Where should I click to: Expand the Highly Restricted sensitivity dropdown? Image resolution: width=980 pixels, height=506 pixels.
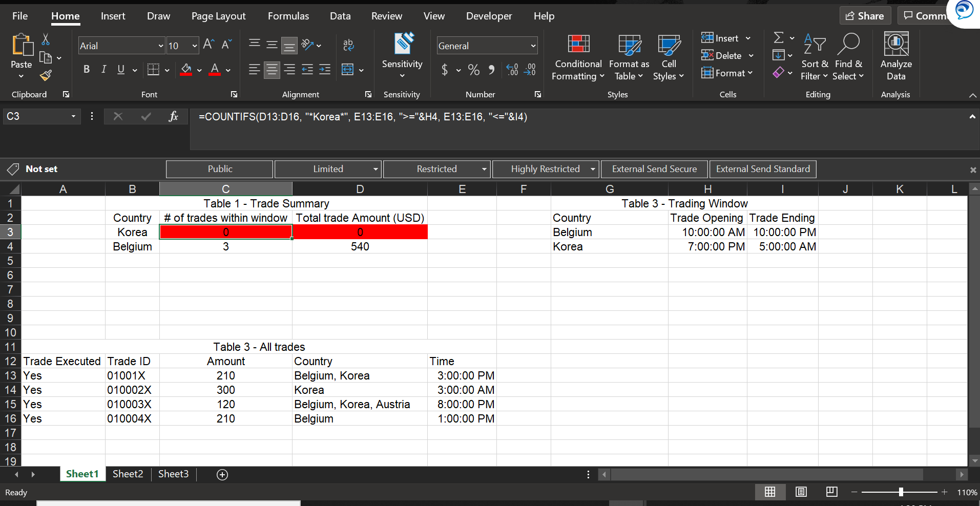point(593,169)
